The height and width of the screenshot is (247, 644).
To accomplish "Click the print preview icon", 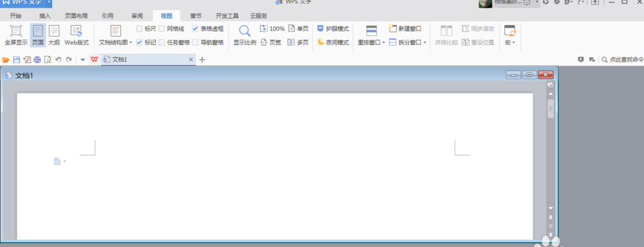I will (48, 59).
